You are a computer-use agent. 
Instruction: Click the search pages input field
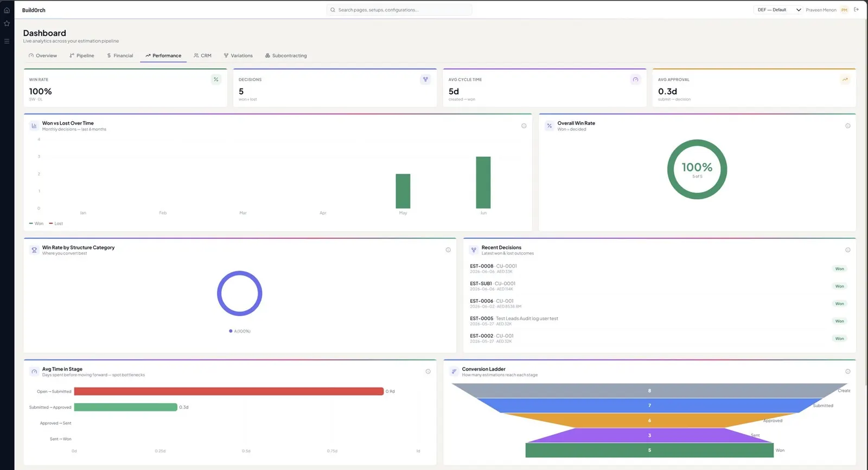coord(399,10)
